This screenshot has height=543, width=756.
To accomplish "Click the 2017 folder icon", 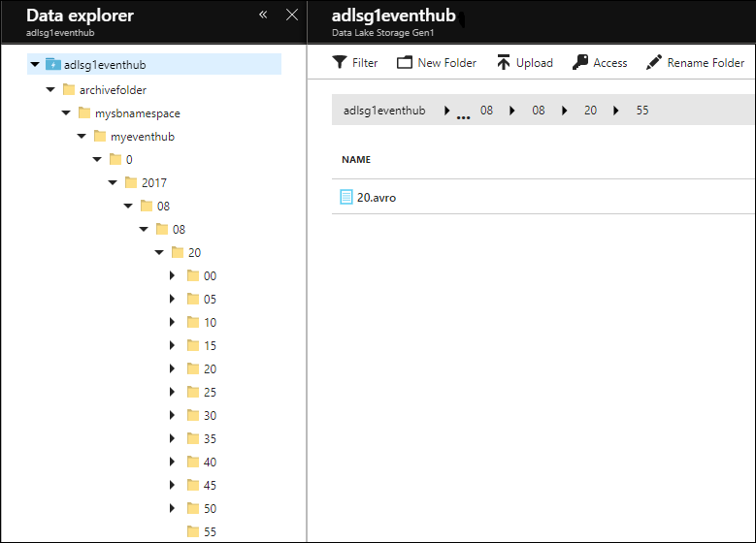I will (131, 182).
